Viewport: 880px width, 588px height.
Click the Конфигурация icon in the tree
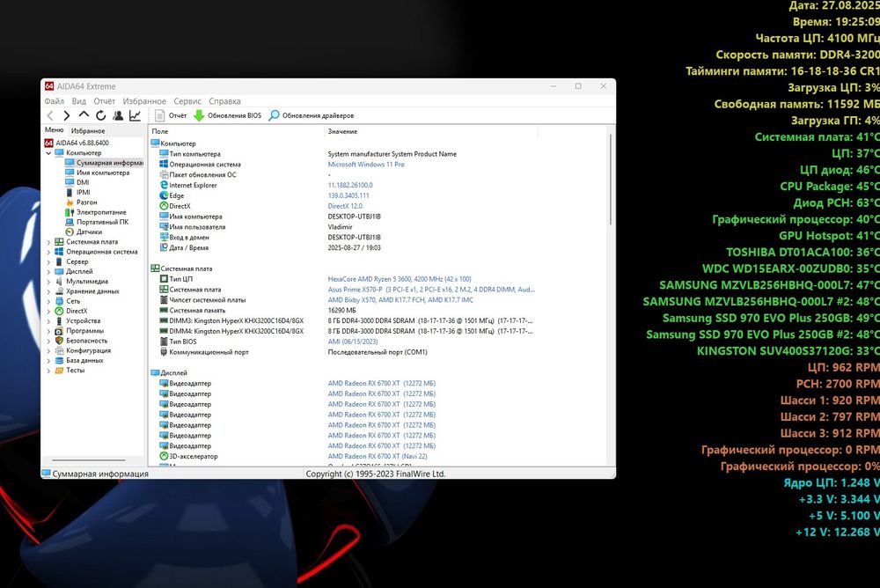[x=59, y=350]
